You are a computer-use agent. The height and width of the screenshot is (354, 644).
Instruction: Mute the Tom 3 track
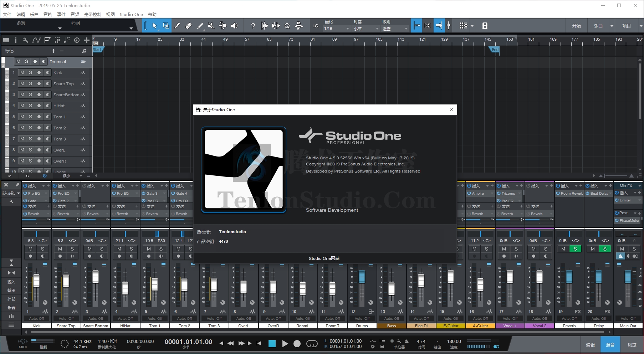22,139
